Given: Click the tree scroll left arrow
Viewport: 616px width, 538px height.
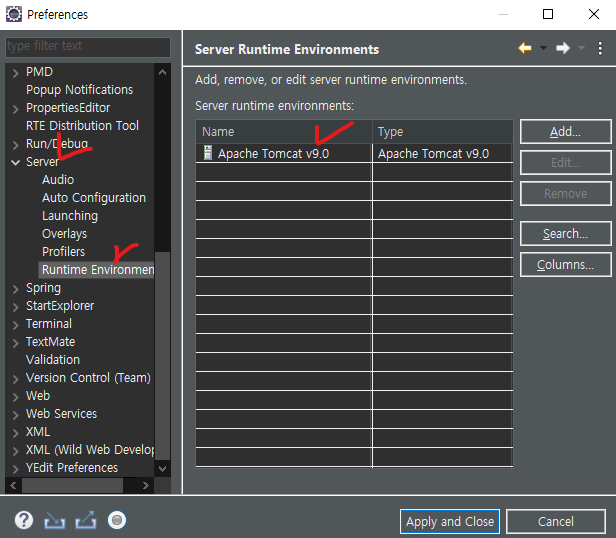Looking at the screenshot, I should 13,485.
